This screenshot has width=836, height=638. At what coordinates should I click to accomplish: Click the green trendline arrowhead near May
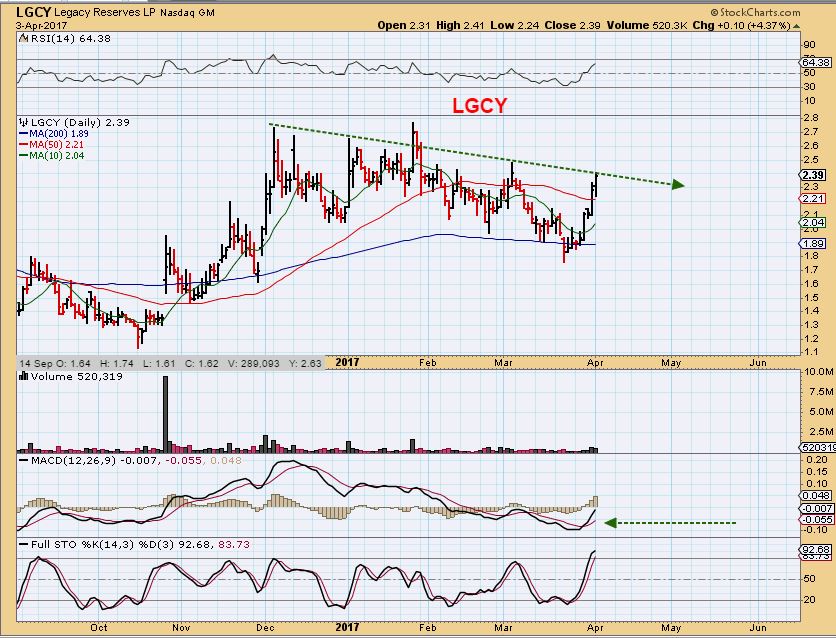[678, 185]
